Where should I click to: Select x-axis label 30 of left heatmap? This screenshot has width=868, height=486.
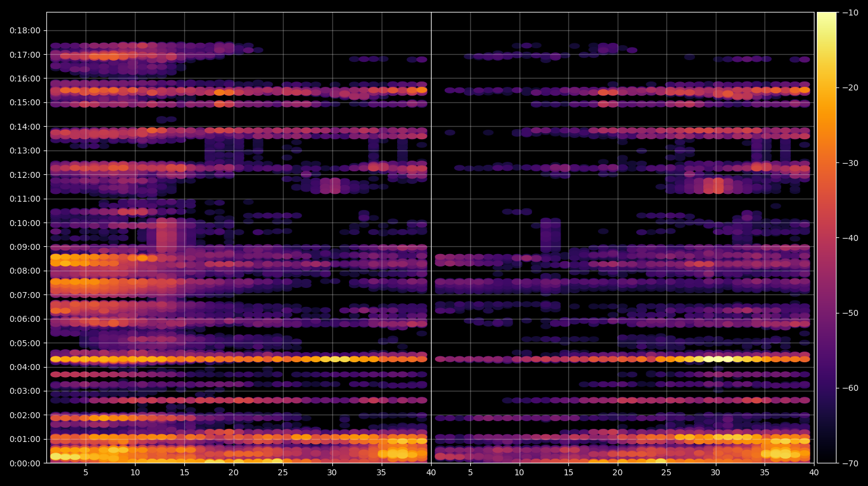[x=332, y=473]
